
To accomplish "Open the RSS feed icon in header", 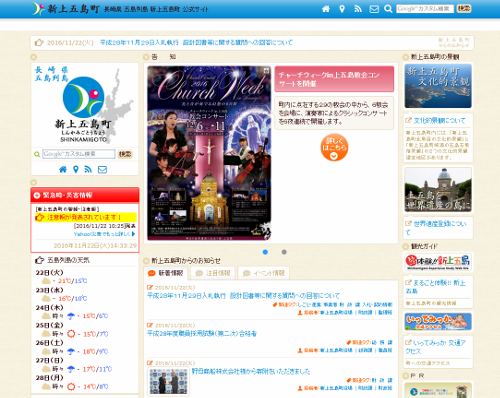I will click(358, 9).
